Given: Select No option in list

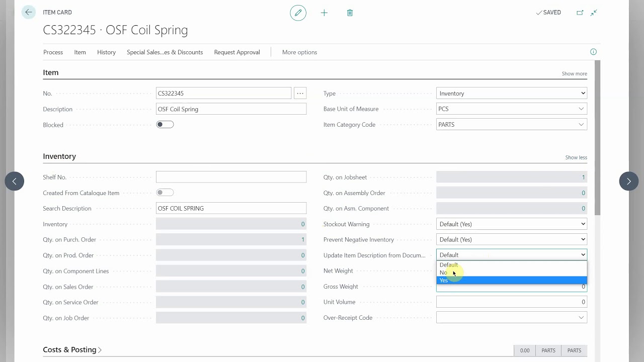Looking at the screenshot, I should tap(512, 273).
